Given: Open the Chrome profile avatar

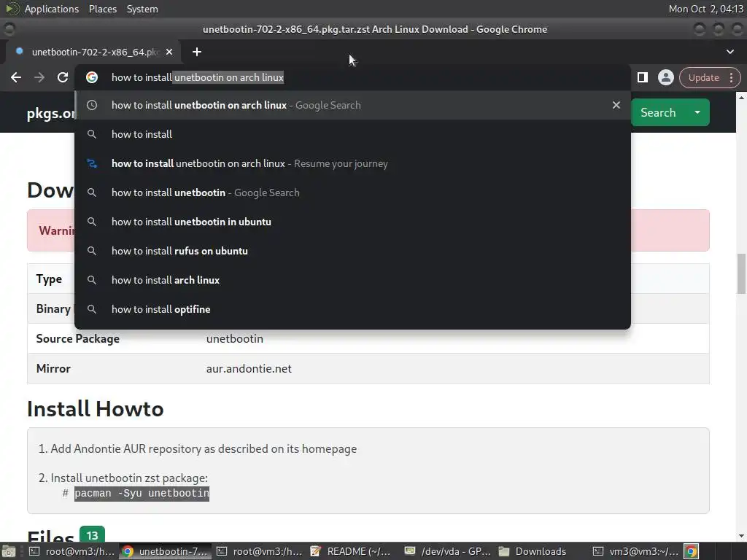Looking at the screenshot, I should pyautogui.click(x=665, y=77).
